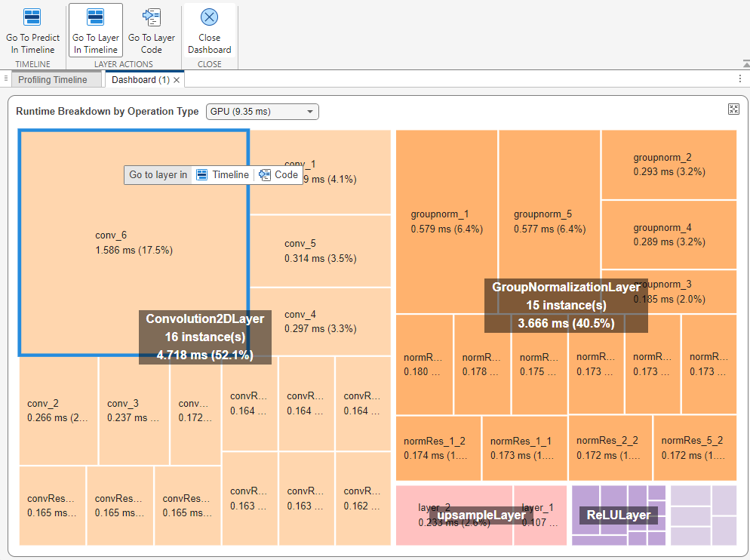Click Go To Predict In Timeline icon
This screenshot has height=560, width=750.
pos(32,17)
